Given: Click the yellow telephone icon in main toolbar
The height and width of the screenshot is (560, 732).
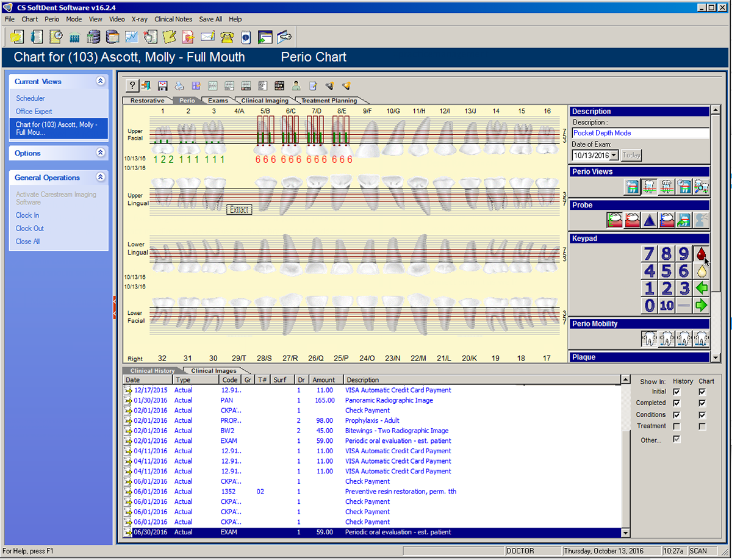Looking at the screenshot, I should [227, 37].
